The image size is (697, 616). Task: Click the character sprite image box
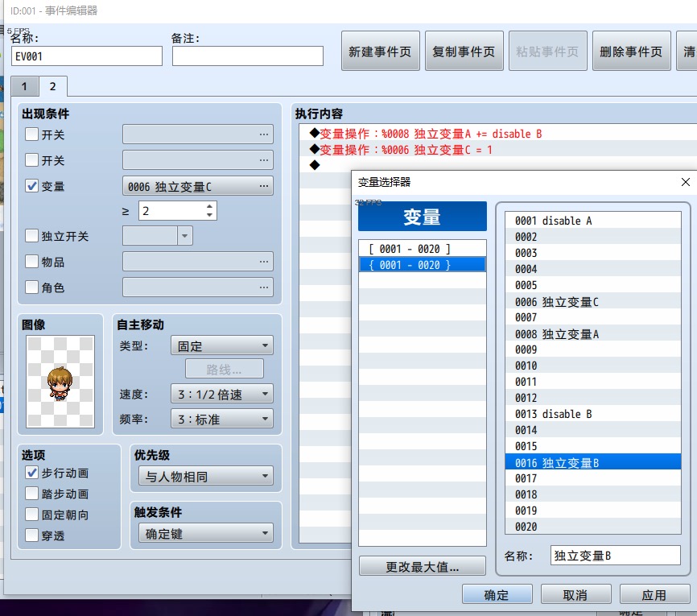pos(60,382)
